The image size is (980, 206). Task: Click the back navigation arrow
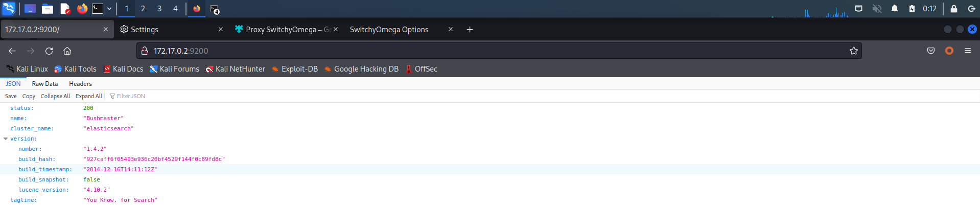point(12,51)
